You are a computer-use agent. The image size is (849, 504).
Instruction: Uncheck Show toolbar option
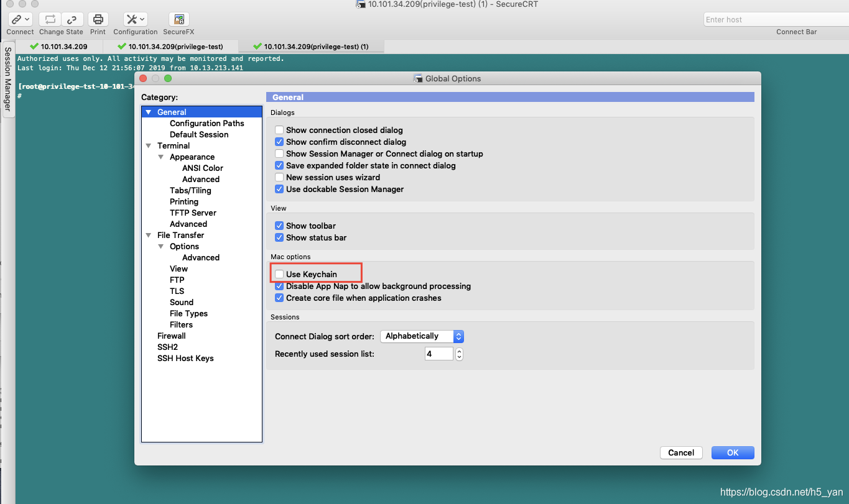click(279, 226)
